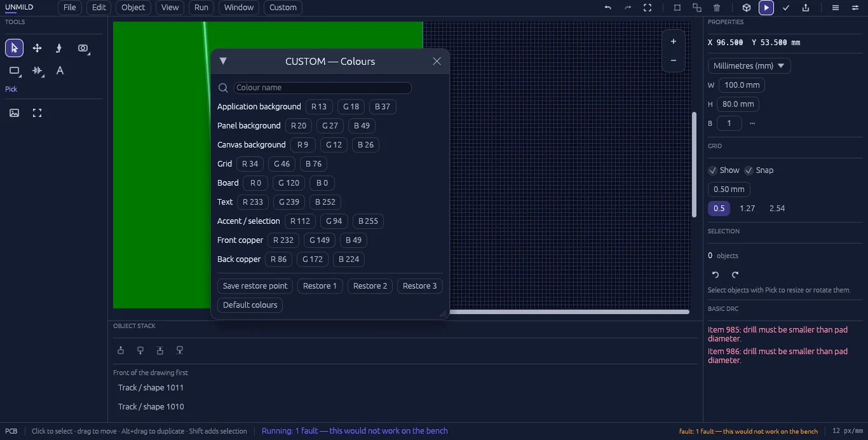Click Item 985 drill DRC fault message
868x440 pixels.
(778, 334)
